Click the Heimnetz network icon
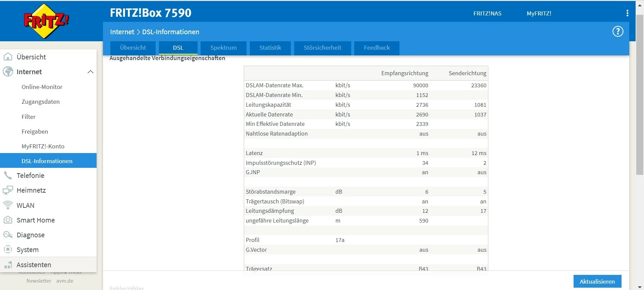The width and height of the screenshot is (644, 290). coord(8,190)
